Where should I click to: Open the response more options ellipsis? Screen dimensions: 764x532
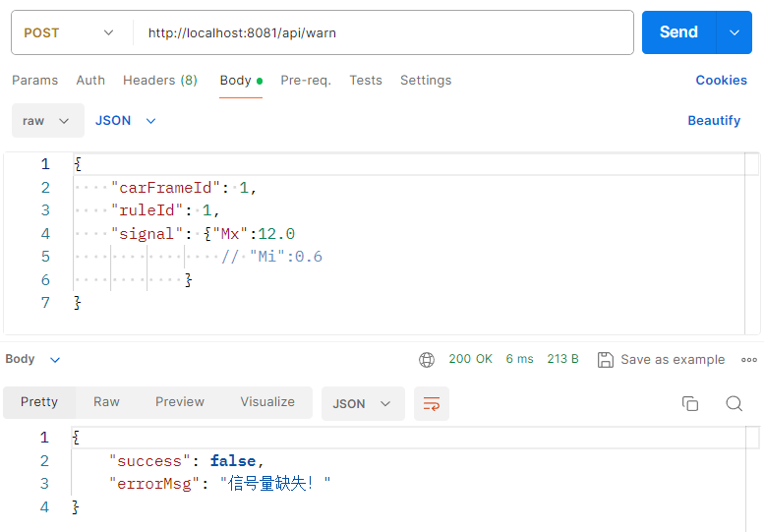(749, 360)
